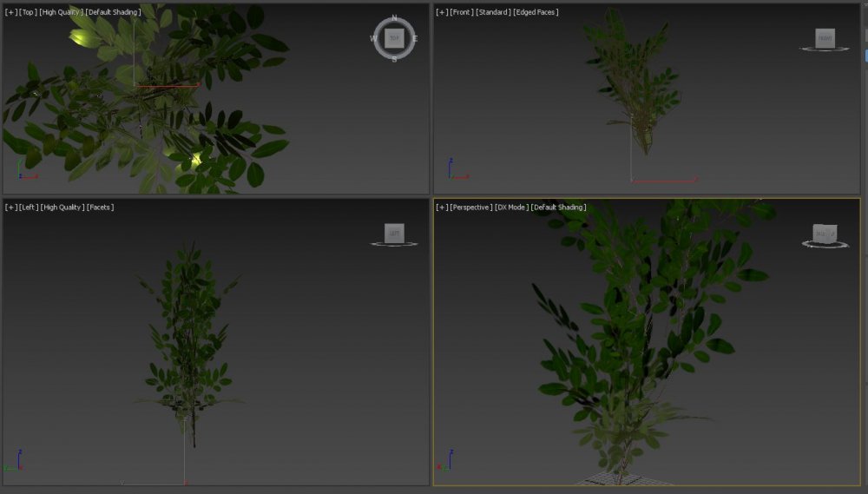The width and height of the screenshot is (868, 494).
Task: Click the N compass letter on Top ViewCube
Action: [x=394, y=18]
